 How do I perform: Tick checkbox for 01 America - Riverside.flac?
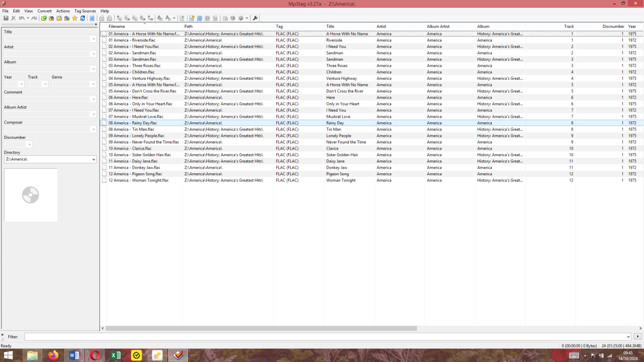click(x=104, y=40)
